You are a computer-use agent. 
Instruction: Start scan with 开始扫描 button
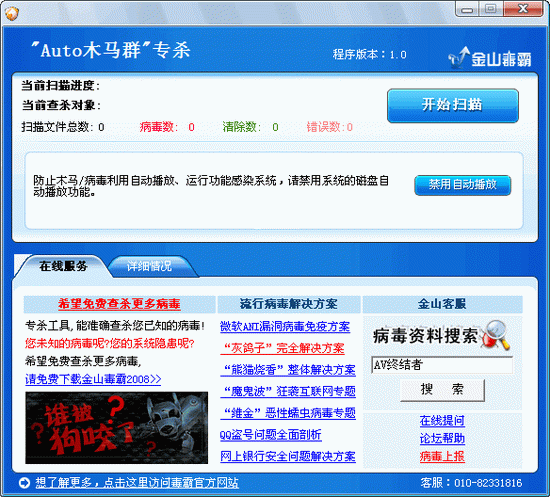click(452, 105)
